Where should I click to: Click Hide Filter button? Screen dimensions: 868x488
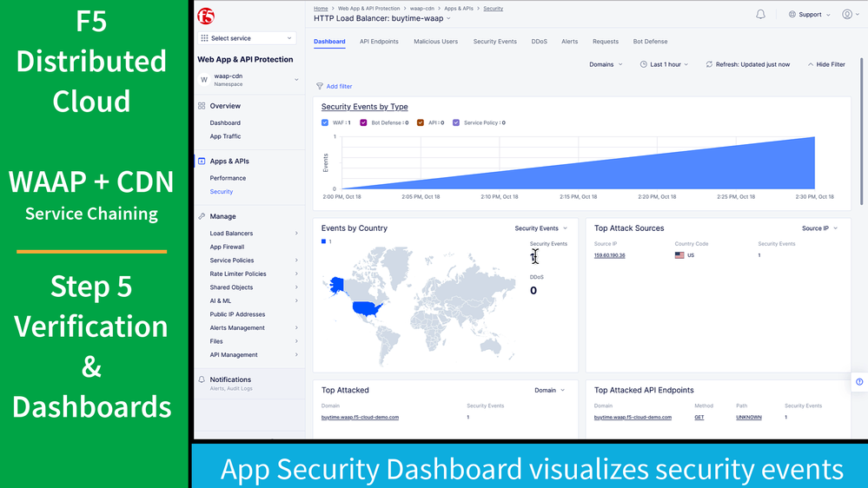pyautogui.click(x=826, y=64)
